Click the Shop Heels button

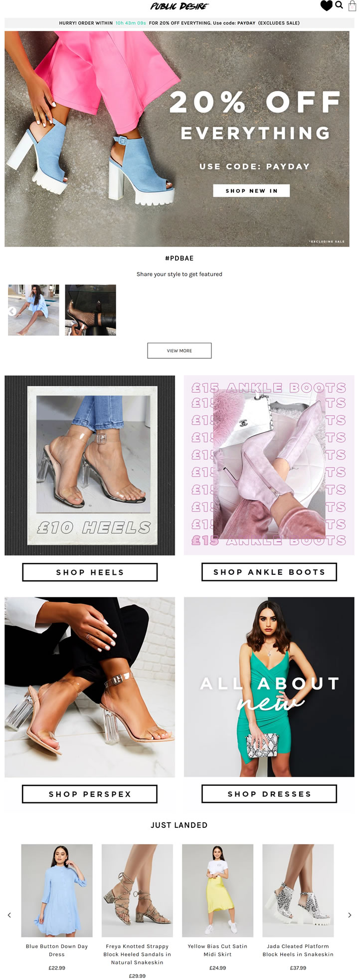pyautogui.click(x=90, y=572)
